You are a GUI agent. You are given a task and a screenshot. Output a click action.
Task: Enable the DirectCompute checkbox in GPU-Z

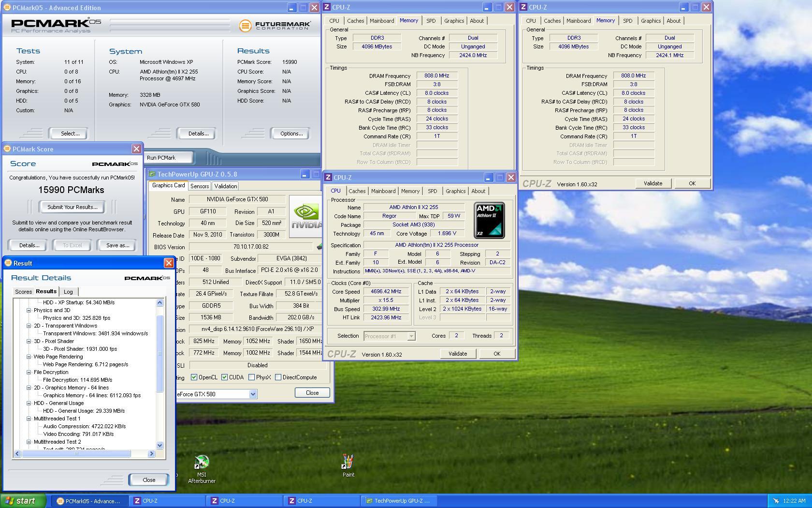coord(278,377)
